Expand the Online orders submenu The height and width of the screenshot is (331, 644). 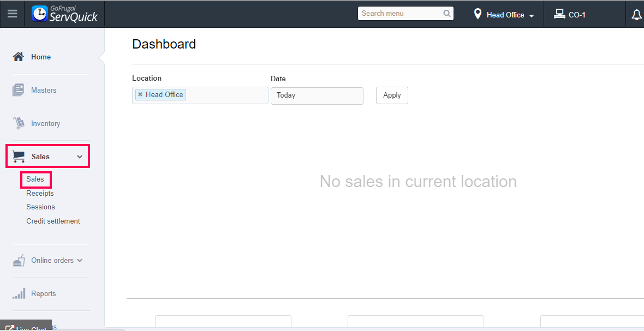click(80, 260)
